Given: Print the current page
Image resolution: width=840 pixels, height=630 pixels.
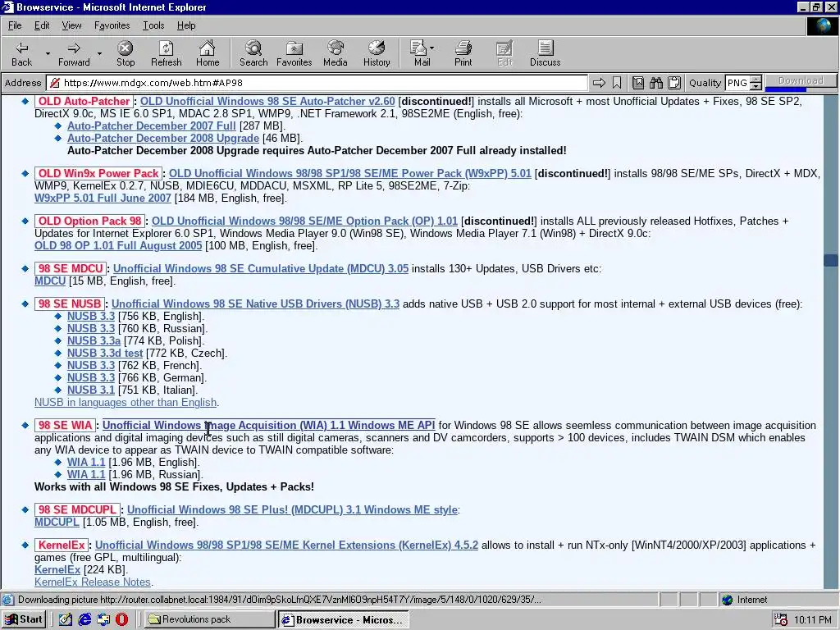Looking at the screenshot, I should pos(463,54).
